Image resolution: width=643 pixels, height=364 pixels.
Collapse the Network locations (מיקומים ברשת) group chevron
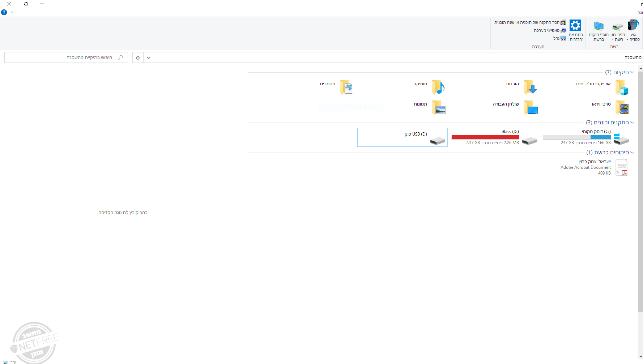[632, 153]
